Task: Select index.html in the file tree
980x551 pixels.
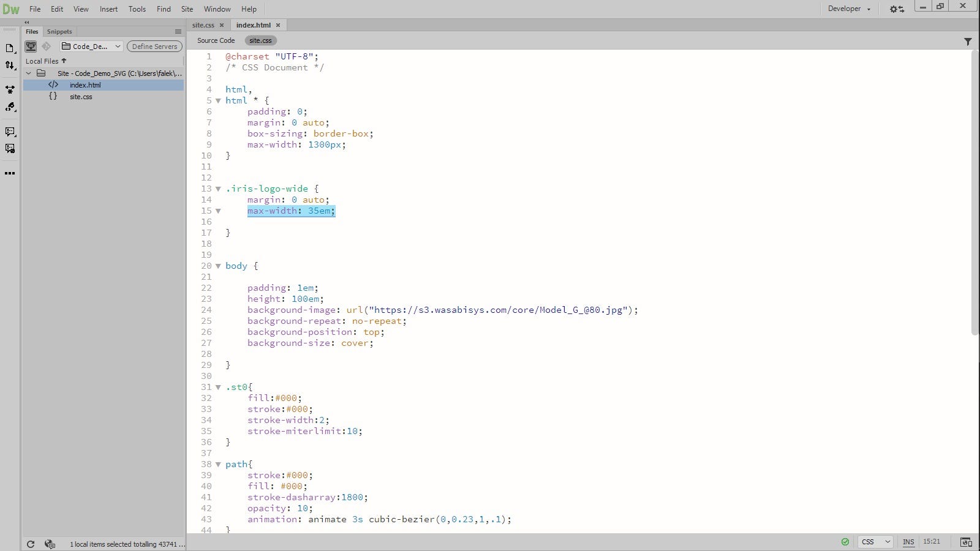Action: [104, 85]
